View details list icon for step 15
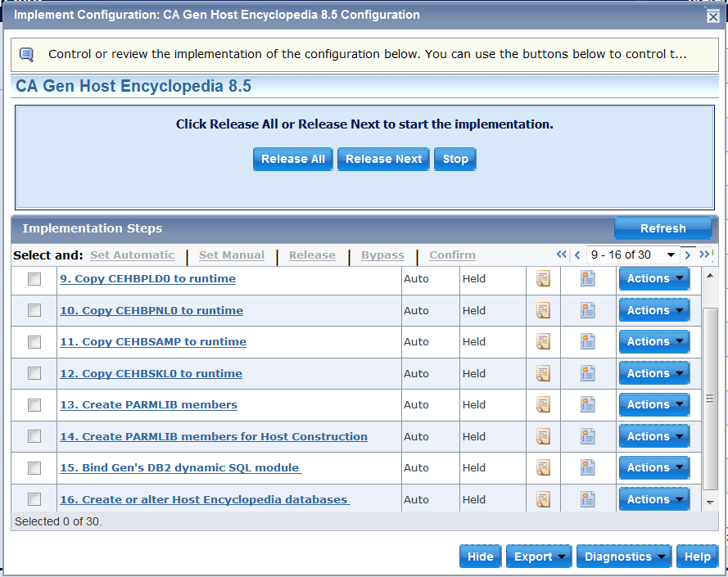Screen dimensions: 728x577 [587, 467]
